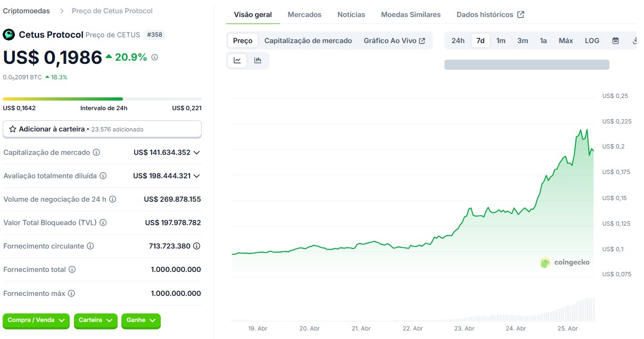Click the US$ 0,15 y-axis label
Screen dimensions: 644x339
point(614,198)
